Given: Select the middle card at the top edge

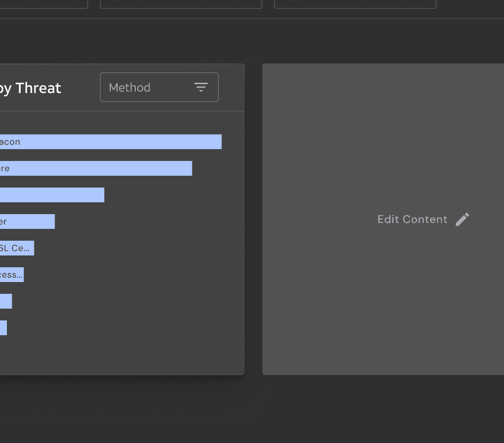Looking at the screenshot, I should tap(181, 4).
